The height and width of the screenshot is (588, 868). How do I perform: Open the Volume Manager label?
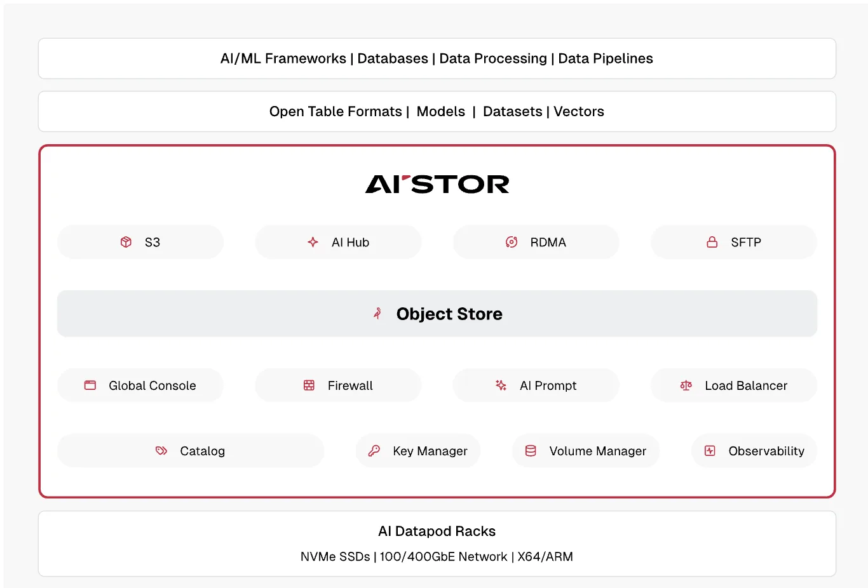[598, 451]
